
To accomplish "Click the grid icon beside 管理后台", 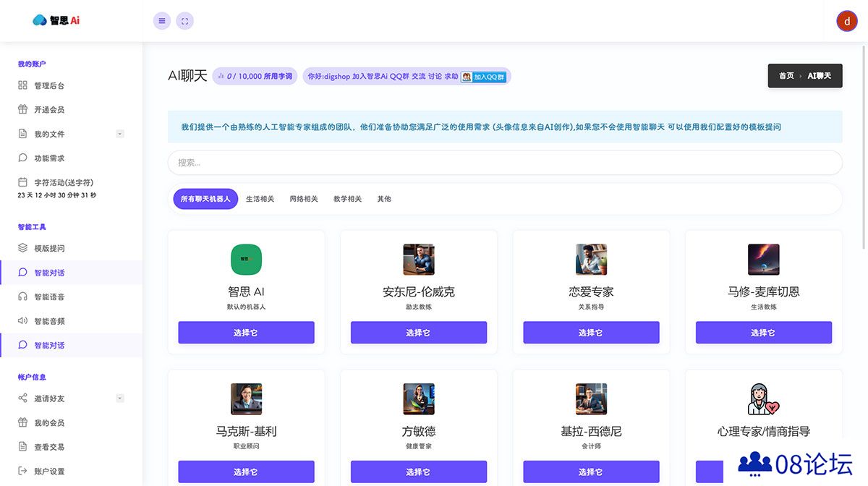I will coord(22,85).
